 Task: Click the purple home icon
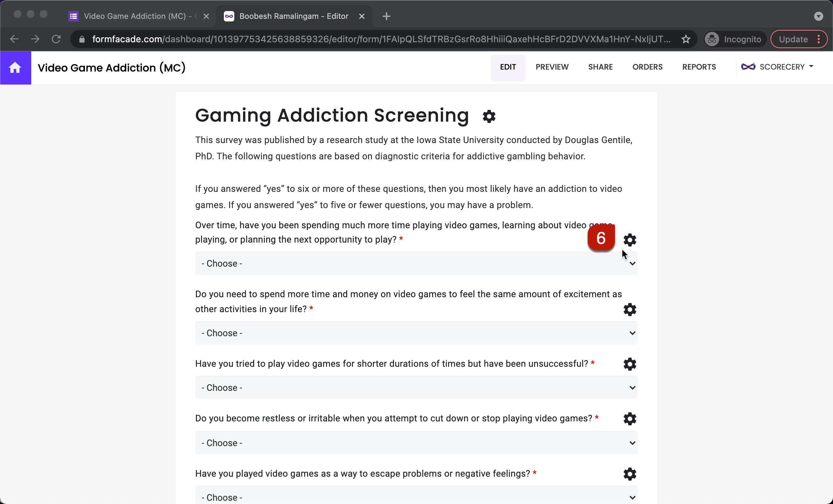16,68
